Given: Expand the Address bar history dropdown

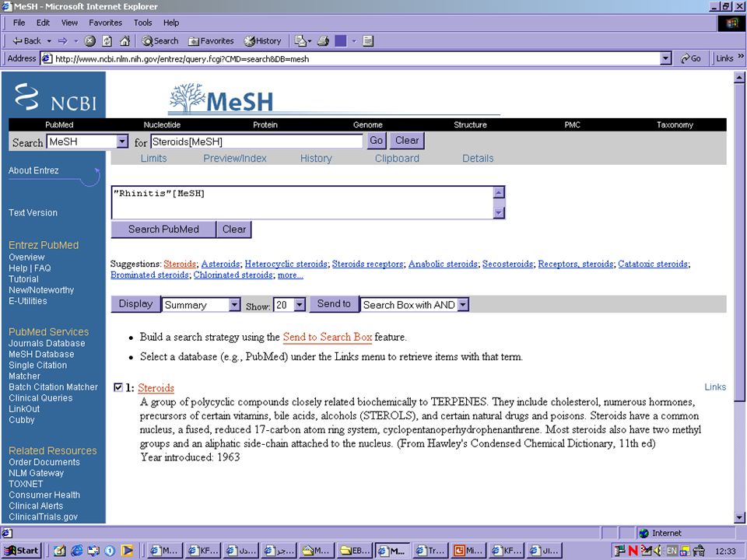Looking at the screenshot, I should pyautogui.click(x=665, y=58).
